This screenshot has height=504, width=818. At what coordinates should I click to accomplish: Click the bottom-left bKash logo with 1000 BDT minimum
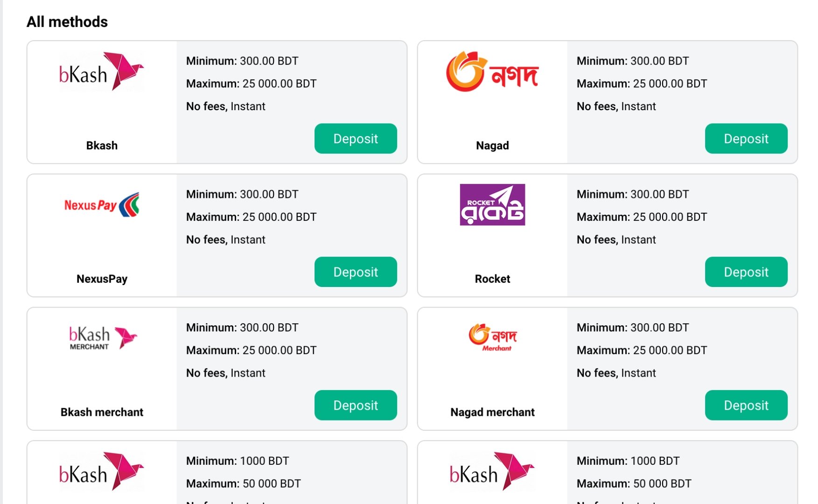point(102,471)
